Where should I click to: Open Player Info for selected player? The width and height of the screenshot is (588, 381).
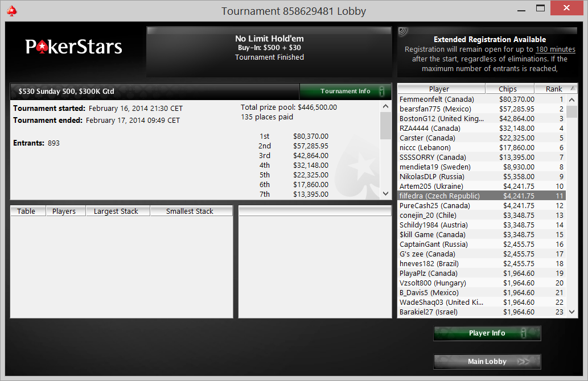pos(487,333)
